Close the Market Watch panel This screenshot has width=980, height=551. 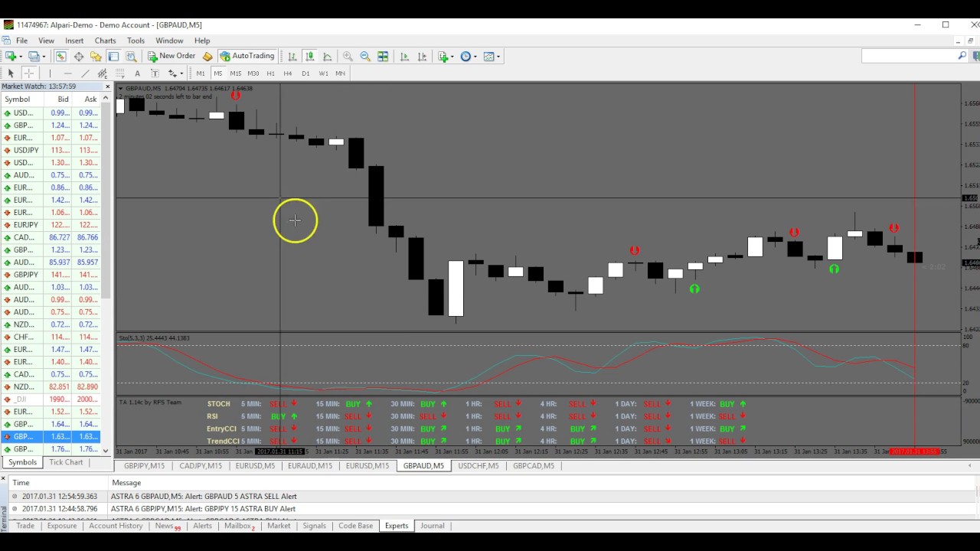pos(107,86)
